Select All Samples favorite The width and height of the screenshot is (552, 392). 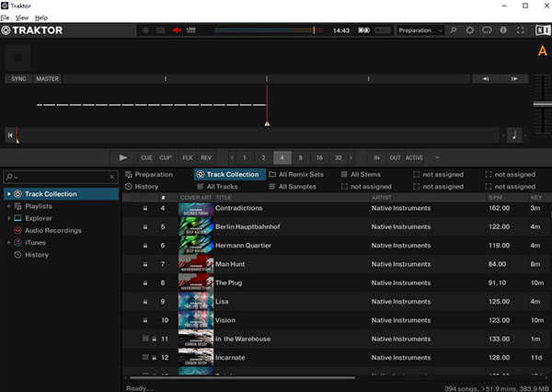[293, 187]
